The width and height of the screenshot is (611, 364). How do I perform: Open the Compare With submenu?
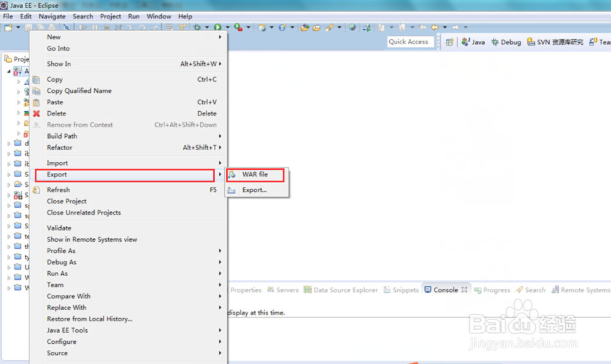(x=128, y=296)
